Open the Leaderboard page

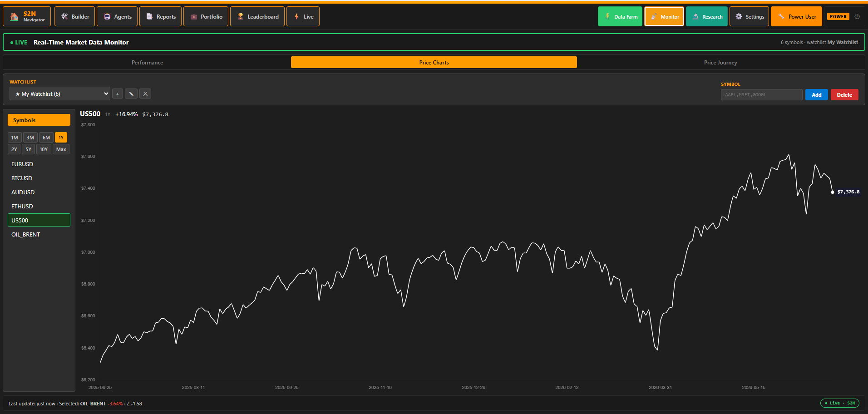click(x=257, y=16)
